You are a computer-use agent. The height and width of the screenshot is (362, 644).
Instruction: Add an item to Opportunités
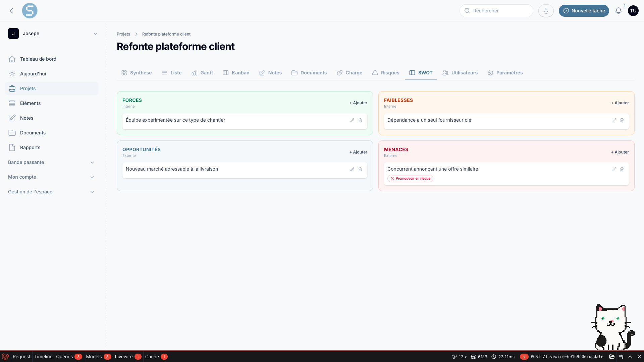pyautogui.click(x=358, y=152)
